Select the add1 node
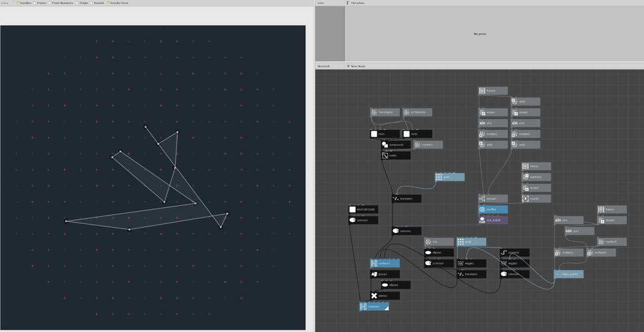 (x=493, y=145)
